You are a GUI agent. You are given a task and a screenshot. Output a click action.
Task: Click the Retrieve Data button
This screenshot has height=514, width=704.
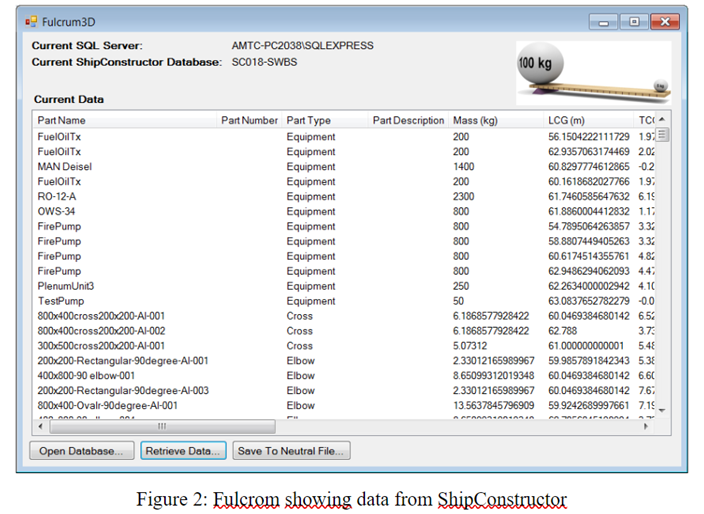pyautogui.click(x=185, y=451)
